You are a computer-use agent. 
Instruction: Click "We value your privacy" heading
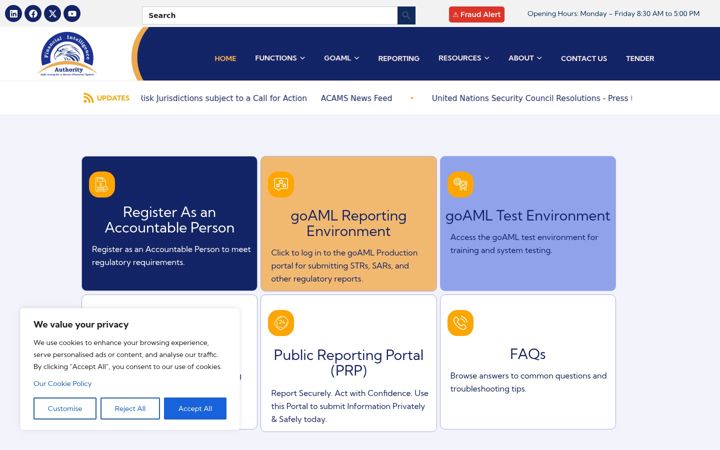click(81, 325)
